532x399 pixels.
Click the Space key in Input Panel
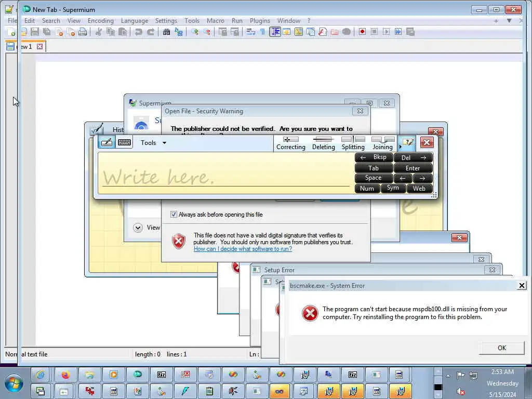[x=374, y=178]
